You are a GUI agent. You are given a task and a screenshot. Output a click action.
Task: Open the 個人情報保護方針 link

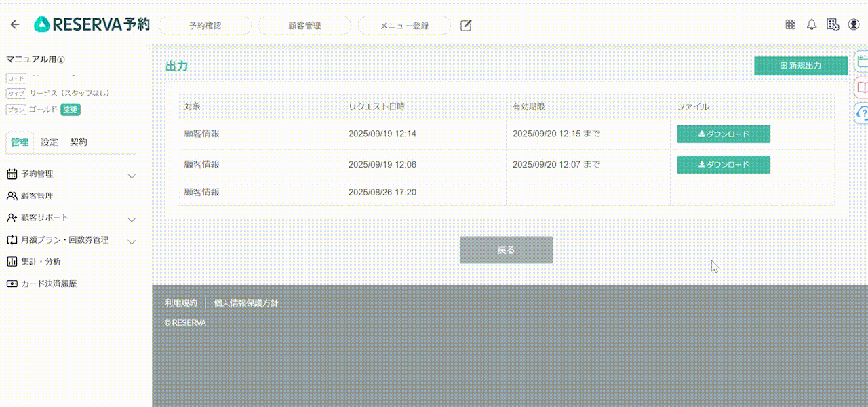tap(246, 303)
